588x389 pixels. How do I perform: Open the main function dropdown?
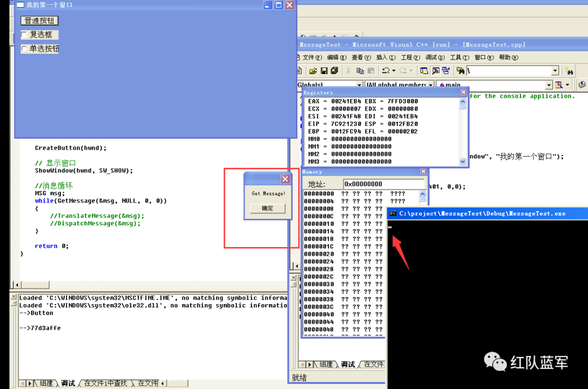click(549, 85)
